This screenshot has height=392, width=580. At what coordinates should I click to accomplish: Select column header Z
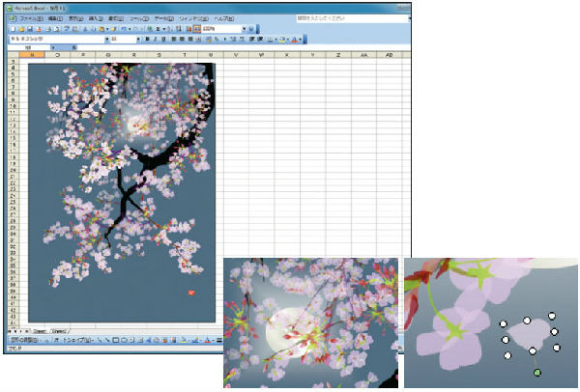(337, 55)
